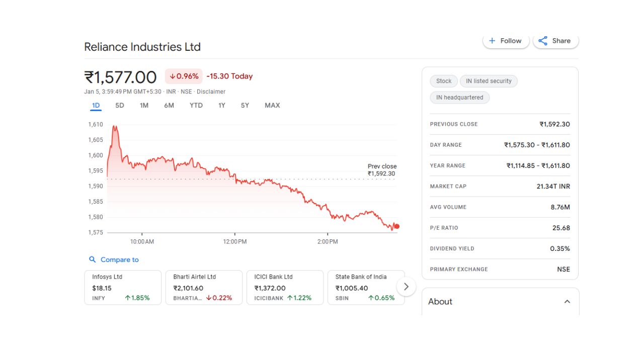The width and height of the screenshot is (644, 362).
Task: Show the MAX chart range
Action: (272, 105)
